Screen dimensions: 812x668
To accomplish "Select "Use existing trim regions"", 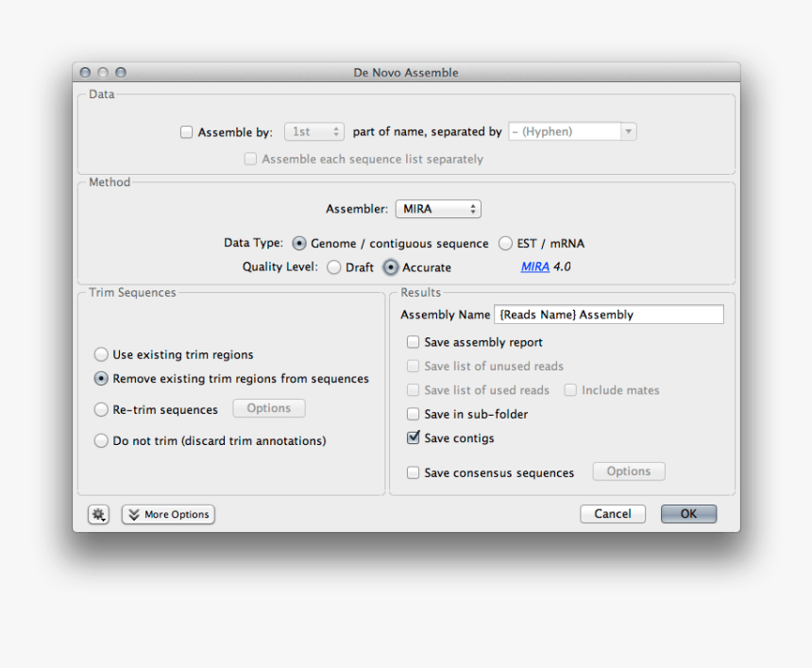I will click(101, 354).
